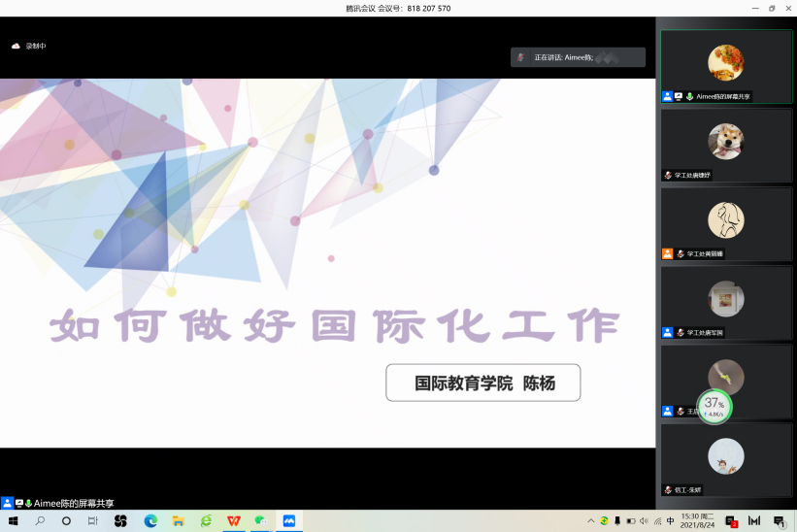
Task: Open WPS Office from the taskbar
Action: (234, 521)
